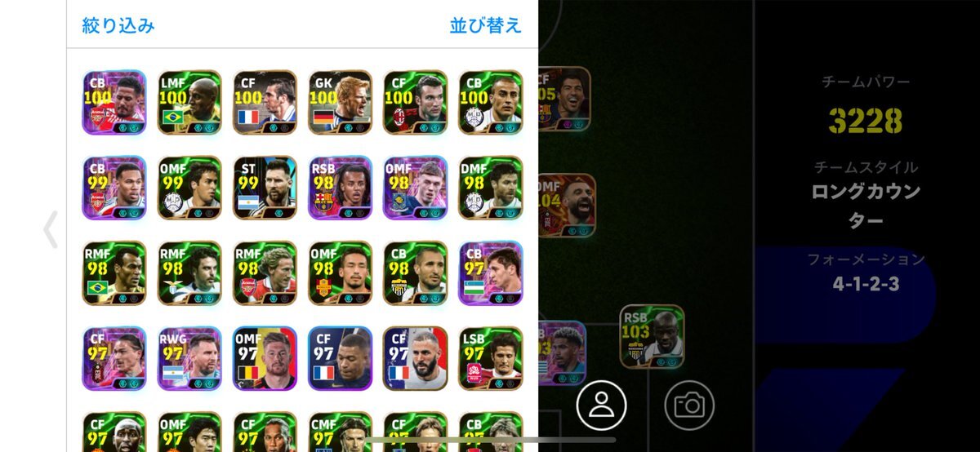Open the チームスタイル ロングカウンター setting
The width and height of the screenshot is (980, 452).
point(866,193)
